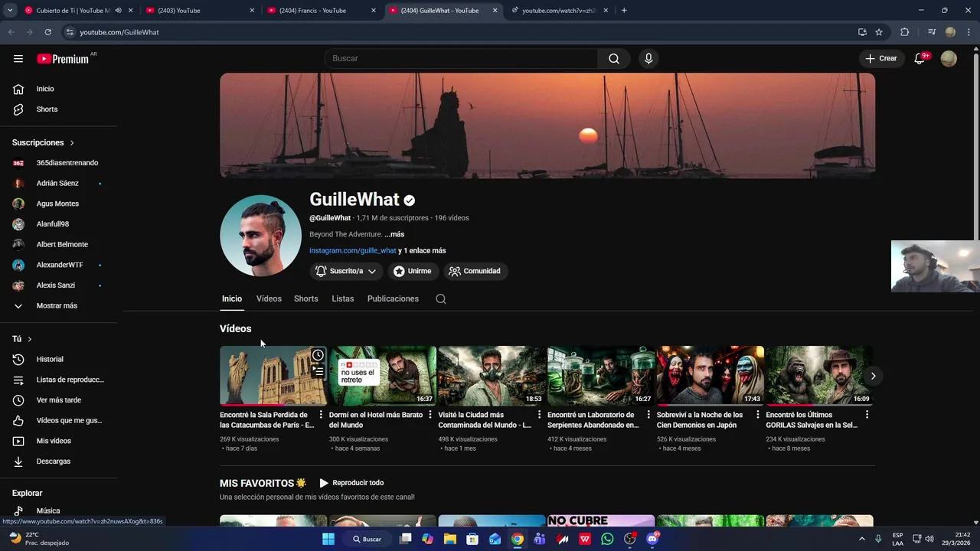Click the Crear button
This screenshot has width=980, height=551.
click(880, 58)
